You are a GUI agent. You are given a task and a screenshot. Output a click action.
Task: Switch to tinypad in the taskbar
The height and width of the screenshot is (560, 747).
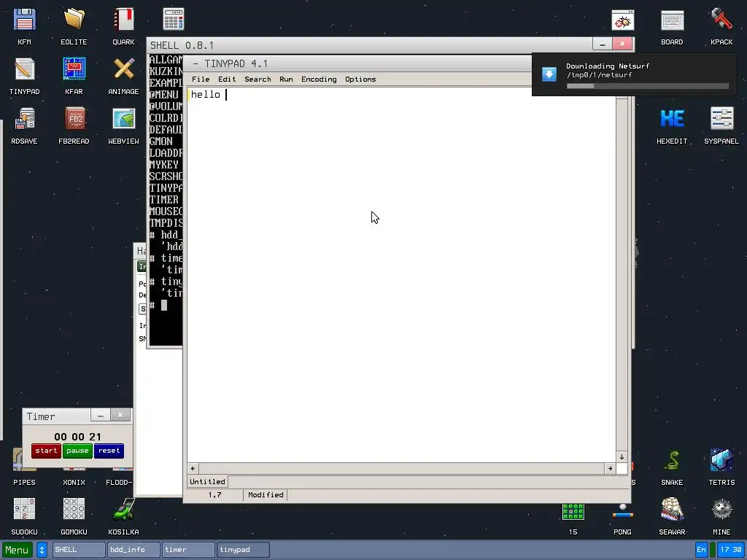(243, 550)
